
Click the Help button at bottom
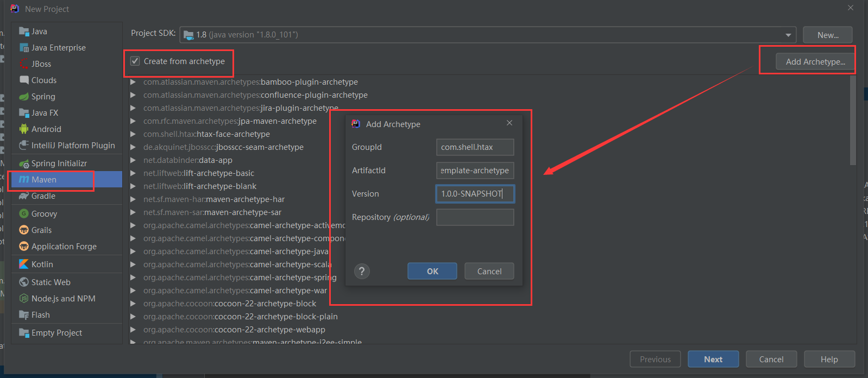tap(829, 359)
